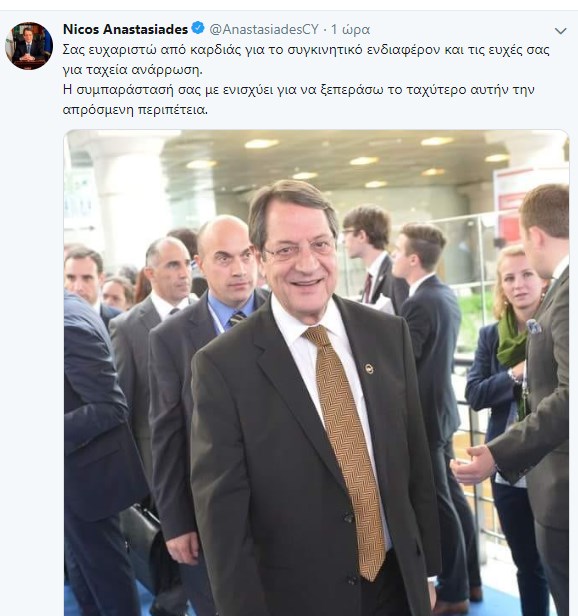The height and width of the screenshot is (616, 578).
Task: Click the blue verified badge icon
Action: coord(198,28)
